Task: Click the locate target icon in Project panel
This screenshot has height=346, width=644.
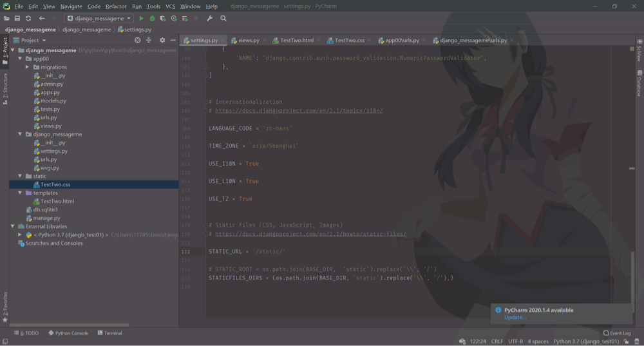Action: coord(138,41)
